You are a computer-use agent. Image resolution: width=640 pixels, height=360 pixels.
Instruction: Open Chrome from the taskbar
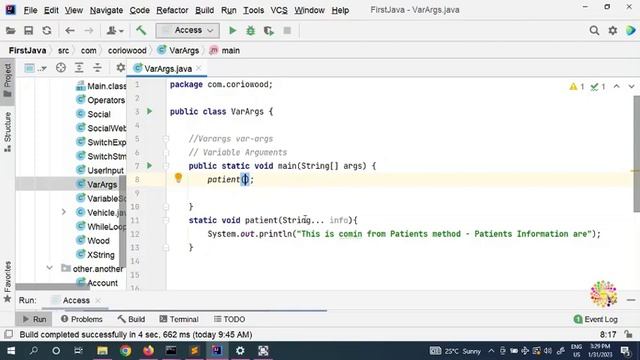point(125,351)
